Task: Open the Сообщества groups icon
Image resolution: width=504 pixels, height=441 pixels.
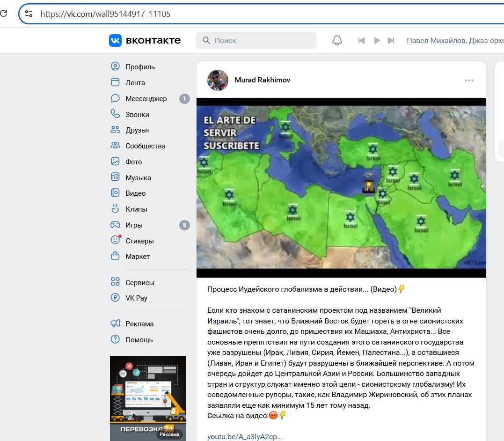Action: tap(115, 146)
